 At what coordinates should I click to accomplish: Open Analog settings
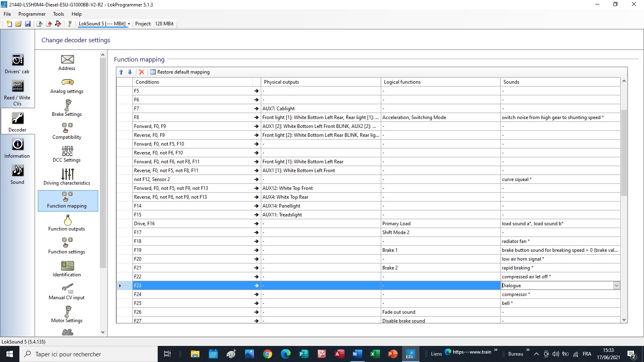67,86
